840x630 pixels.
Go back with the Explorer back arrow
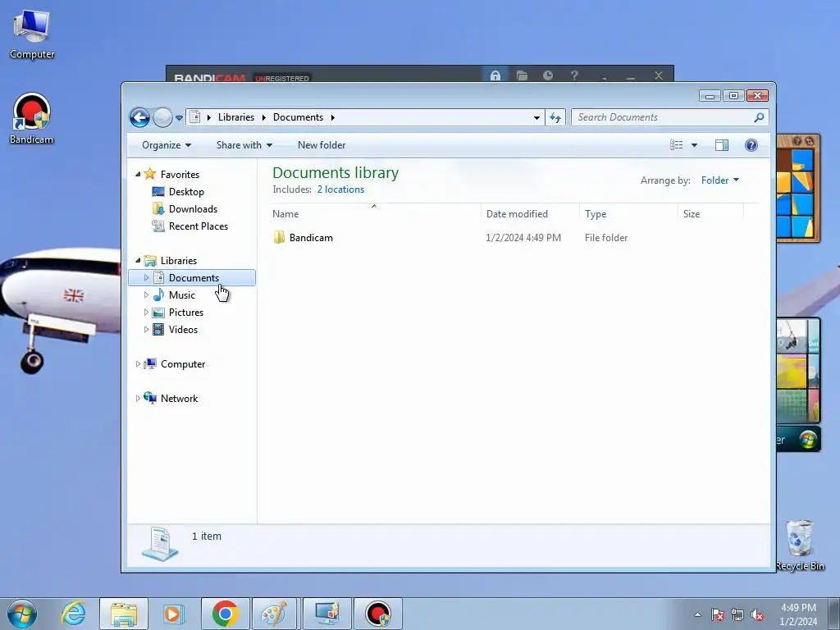pyautogui.click(x=139, y=117)
